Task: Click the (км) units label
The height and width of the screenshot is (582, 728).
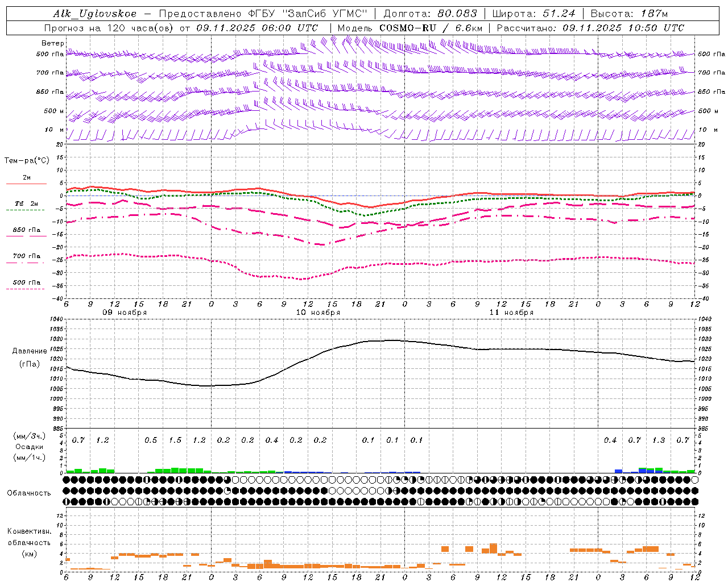Action: (x=29, y=554)
